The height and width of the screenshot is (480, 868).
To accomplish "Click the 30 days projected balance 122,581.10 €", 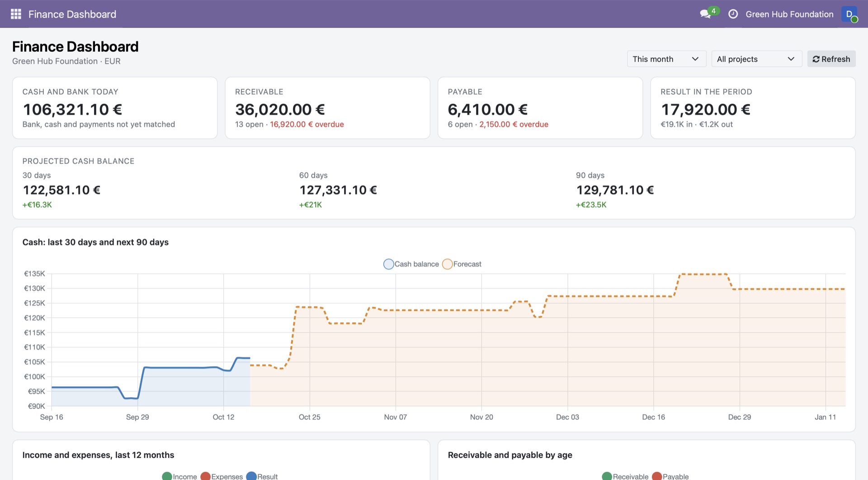I will [61, 190].
